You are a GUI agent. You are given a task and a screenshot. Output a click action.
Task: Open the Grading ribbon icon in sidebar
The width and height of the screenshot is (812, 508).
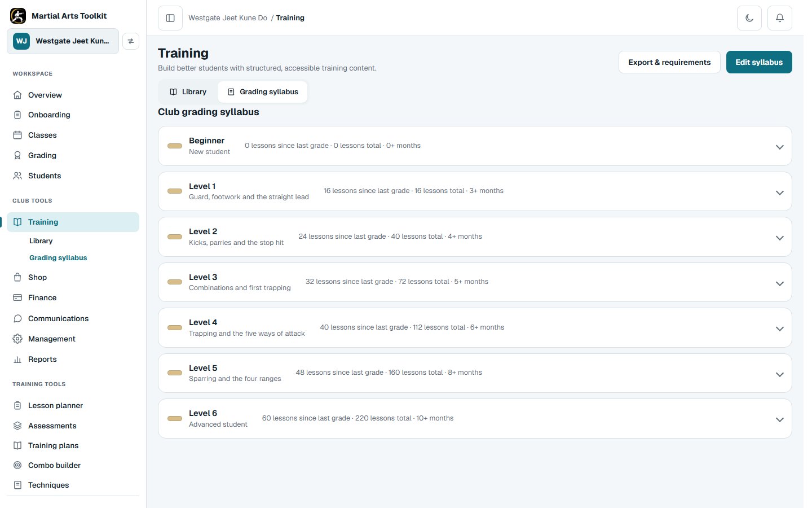[17, 155]
